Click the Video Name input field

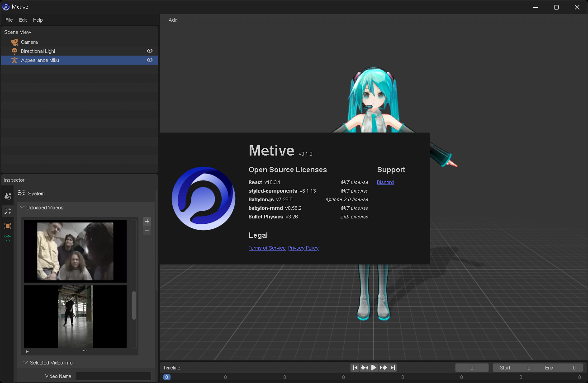pyautogui.click(x=113, y=376)
